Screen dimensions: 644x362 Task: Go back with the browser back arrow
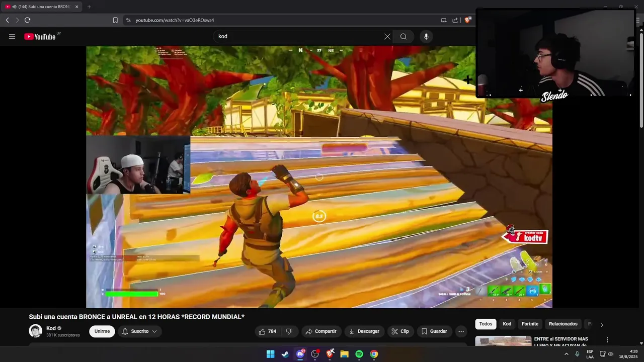(8, 20)
